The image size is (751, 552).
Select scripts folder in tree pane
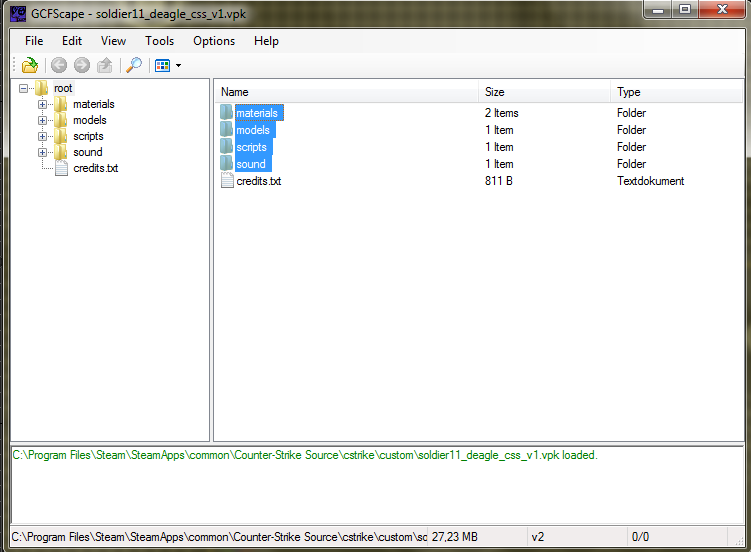click(88, 136)
